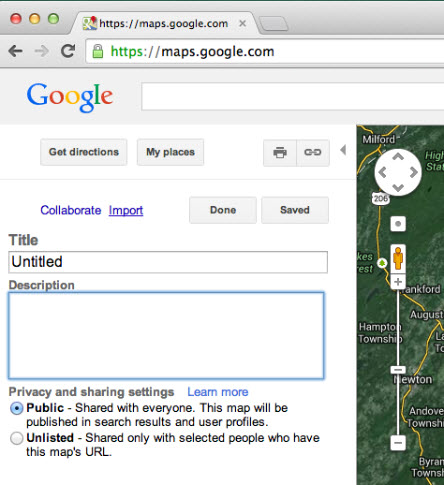444x485 pixels.
Task: Click the my-location circle button on map
Action: pyautogui.click(x=398, y=224)
